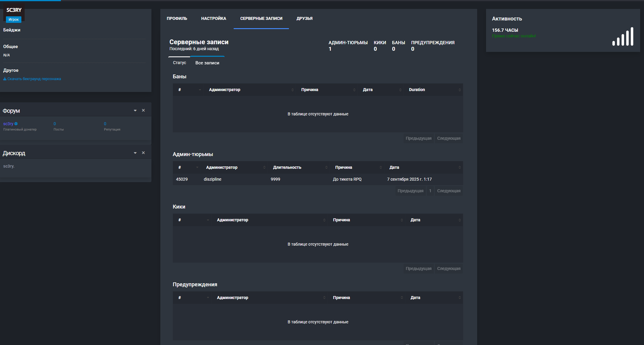Sort Баны table by Duration

[433, 90]
